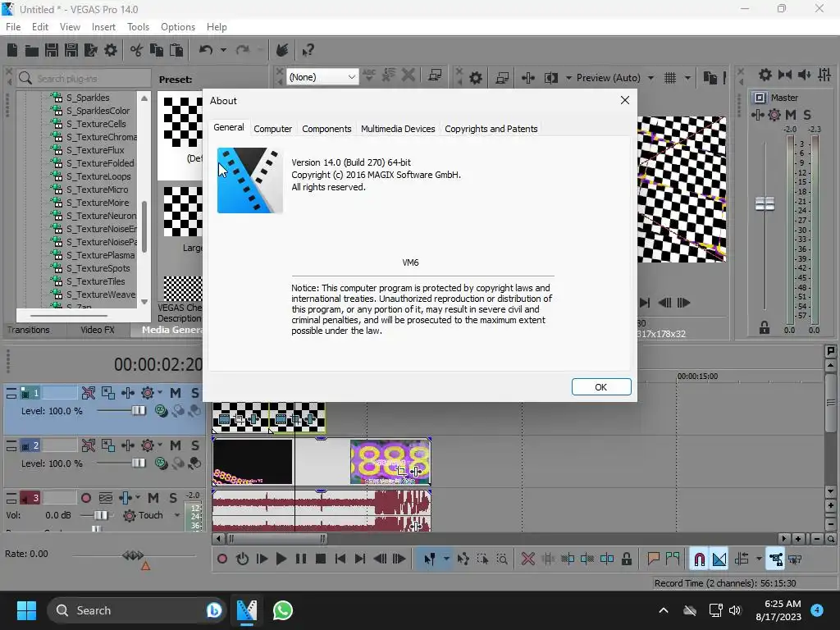Switch to Components tab in About dialog
The image size is (840, 630).
point(326,129)
